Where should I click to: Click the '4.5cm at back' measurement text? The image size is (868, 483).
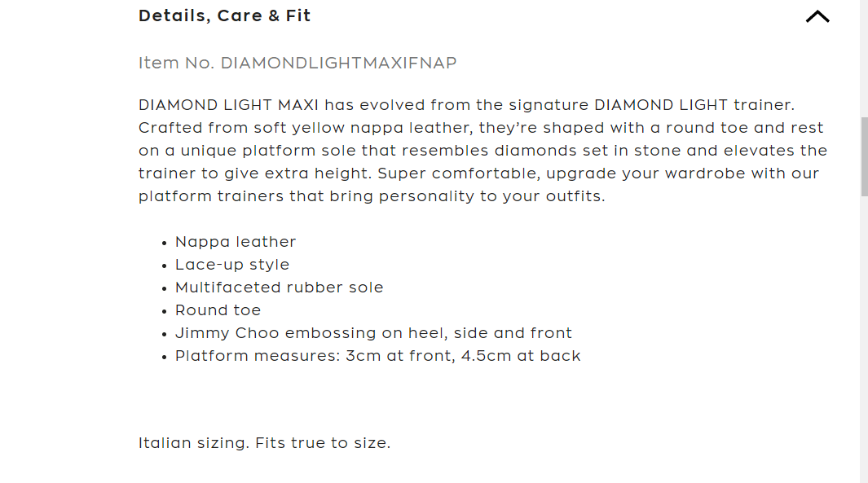click(x=521, y=356)
